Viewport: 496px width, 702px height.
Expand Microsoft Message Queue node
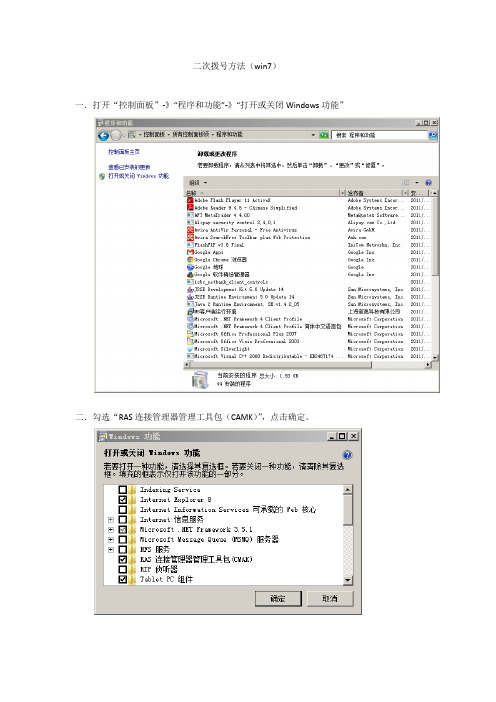tap(111, 539)
